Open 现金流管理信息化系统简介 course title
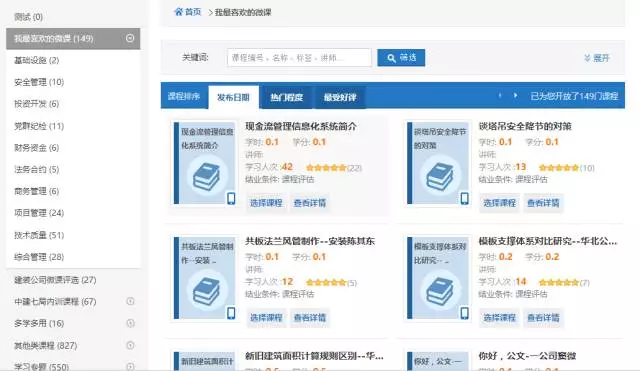 pos(301,127)
